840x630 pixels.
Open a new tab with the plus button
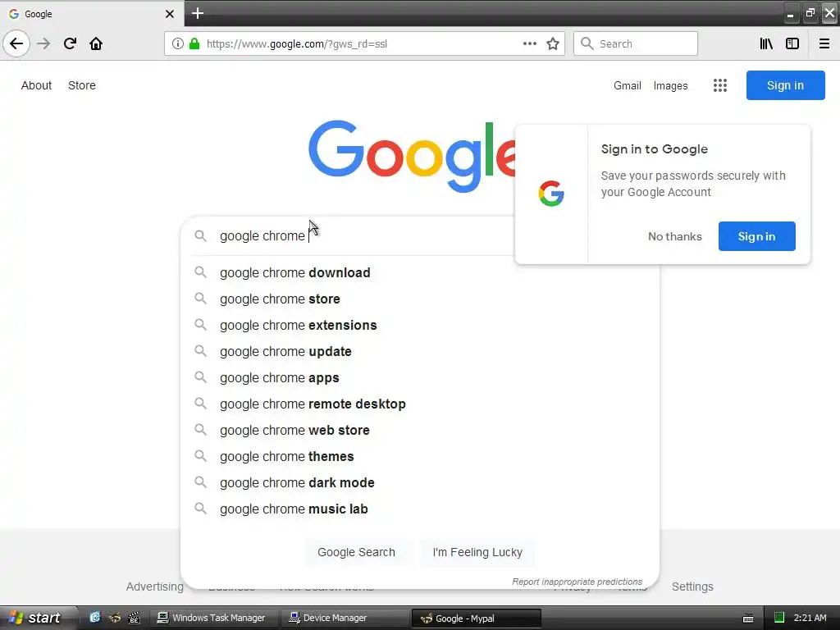pyautogui.click(x=198, y=13)
